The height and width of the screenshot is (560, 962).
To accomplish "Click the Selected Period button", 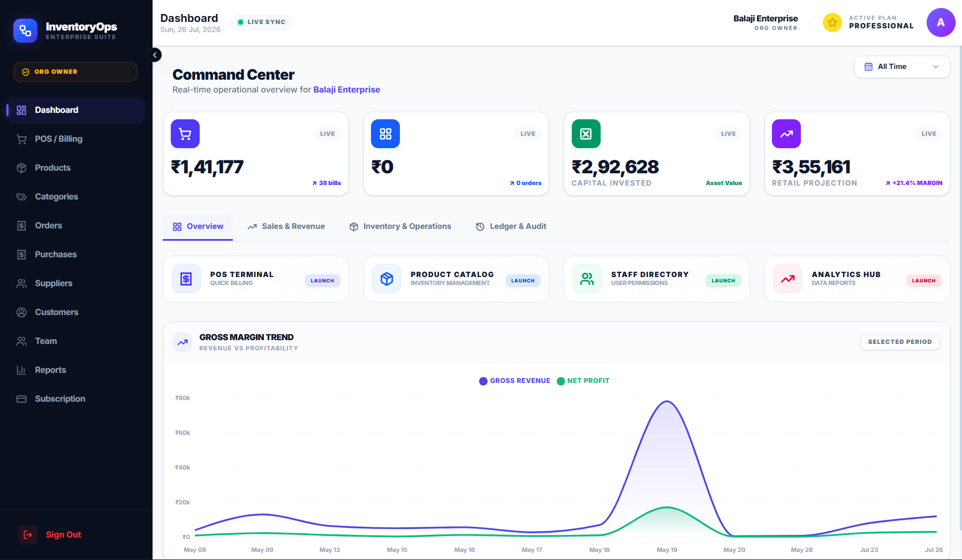I will coord(900,342).
